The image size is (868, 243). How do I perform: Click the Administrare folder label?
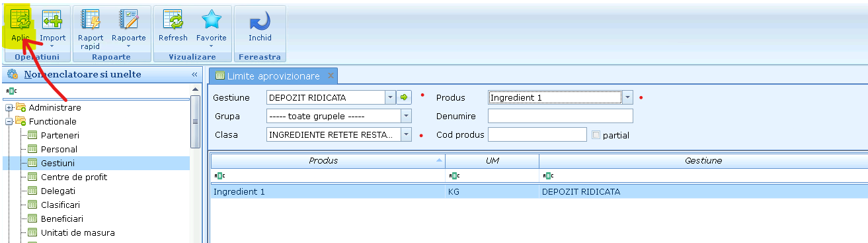coord(55,107)
